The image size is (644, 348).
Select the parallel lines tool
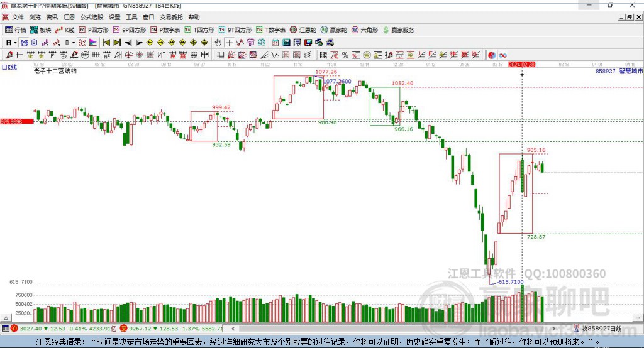307,55
